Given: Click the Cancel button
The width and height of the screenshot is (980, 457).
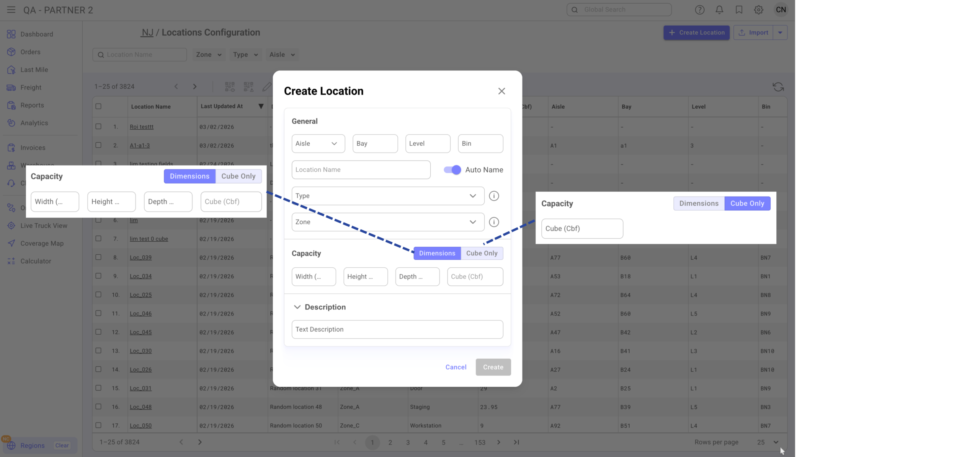Looking at the screenshot, I should 456,367.
